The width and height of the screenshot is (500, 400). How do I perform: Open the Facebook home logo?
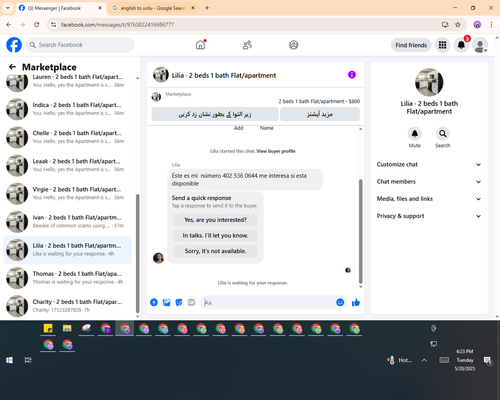click(x=14, y=45)
